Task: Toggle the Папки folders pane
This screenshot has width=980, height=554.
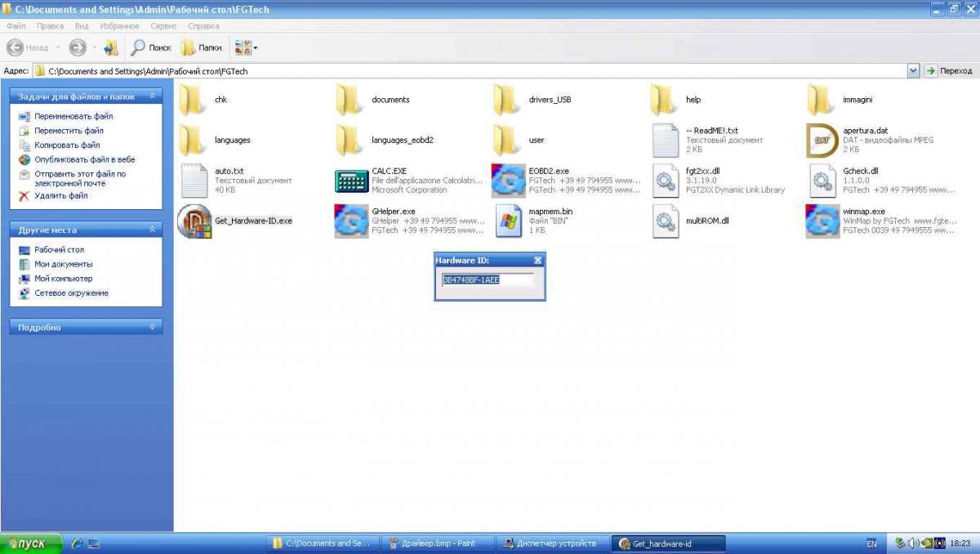Action: click(202, 48)
